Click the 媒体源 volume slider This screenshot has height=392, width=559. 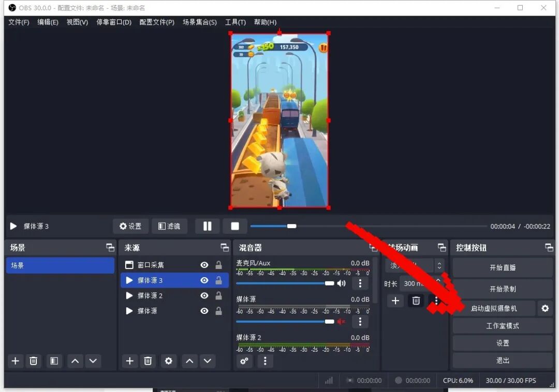tap(285, 322)
